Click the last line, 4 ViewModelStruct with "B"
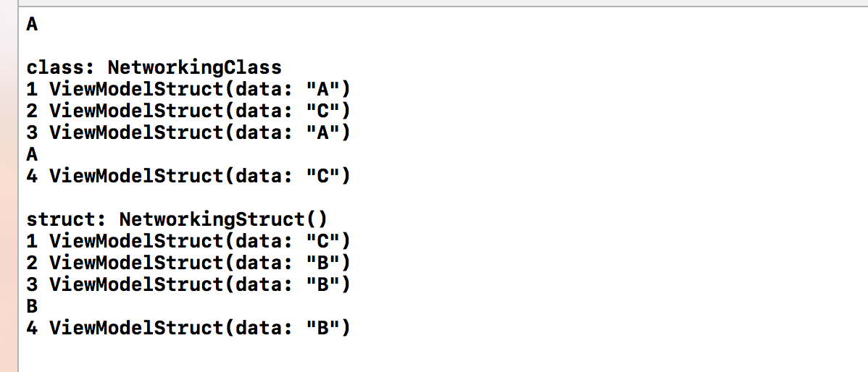The width and height of the screenshot is (868, 372). (x=188, y=328)
